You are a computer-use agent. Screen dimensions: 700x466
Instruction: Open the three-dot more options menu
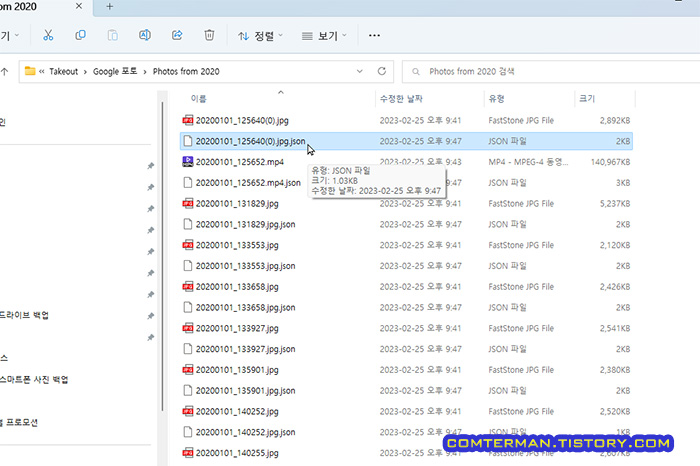coord(374,35)
